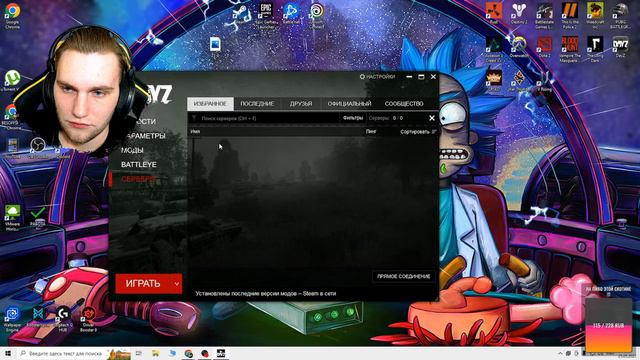
Task: Click the Windows taskbar search box
Action: pyautogui.click(x=73, y=353)
